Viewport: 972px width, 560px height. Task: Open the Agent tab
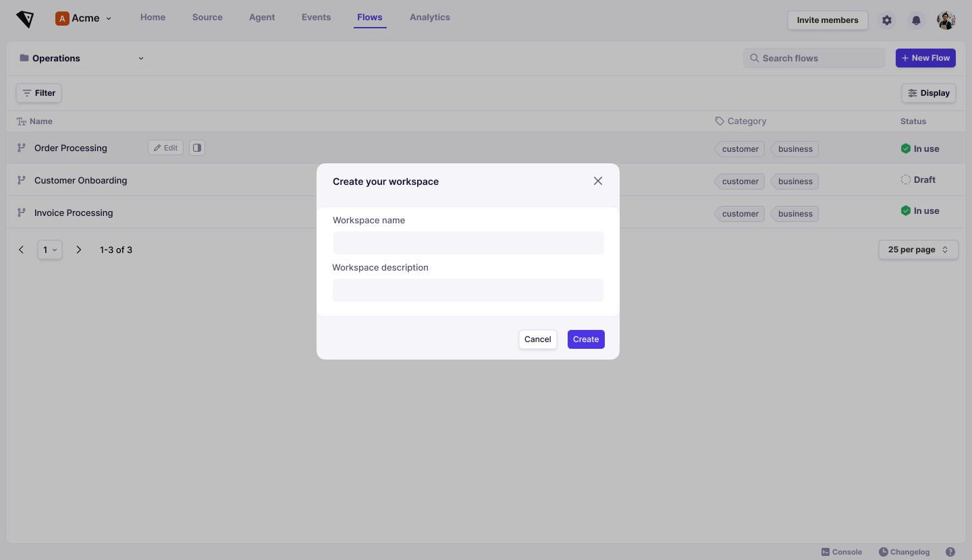pos(262,18)
